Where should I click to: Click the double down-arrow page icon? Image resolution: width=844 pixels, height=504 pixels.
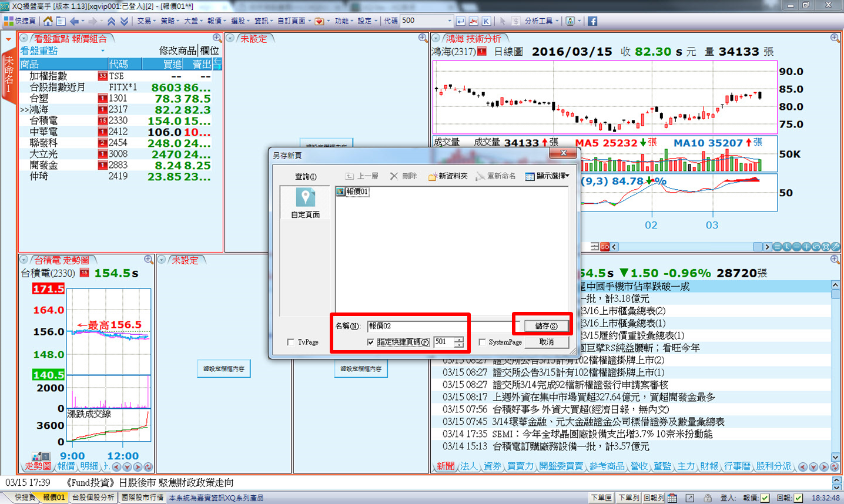point(124,21)
